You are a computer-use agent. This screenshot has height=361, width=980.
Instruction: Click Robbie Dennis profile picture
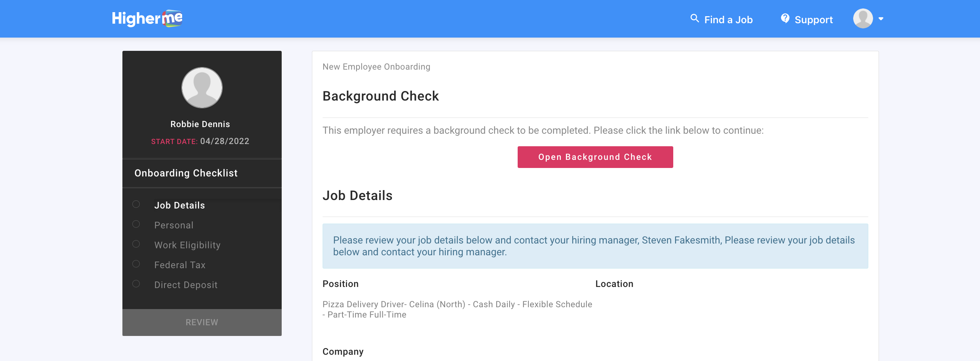(202, 88)
